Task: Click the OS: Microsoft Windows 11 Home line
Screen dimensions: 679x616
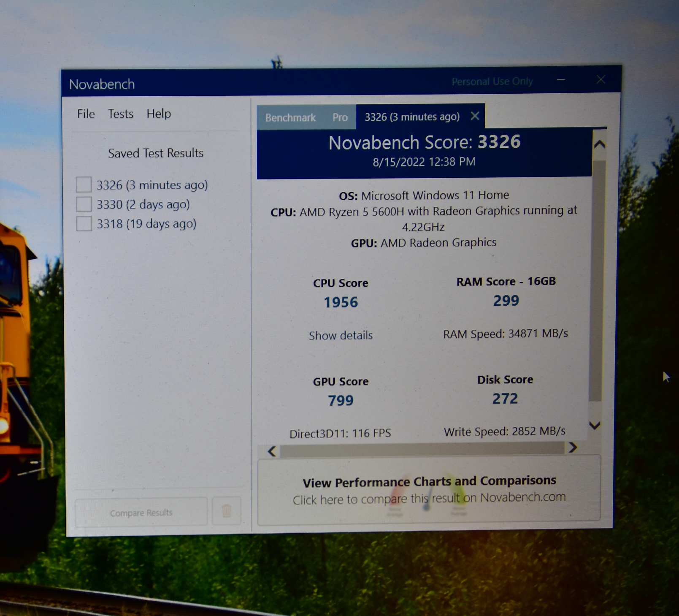Action: (424, 195)
